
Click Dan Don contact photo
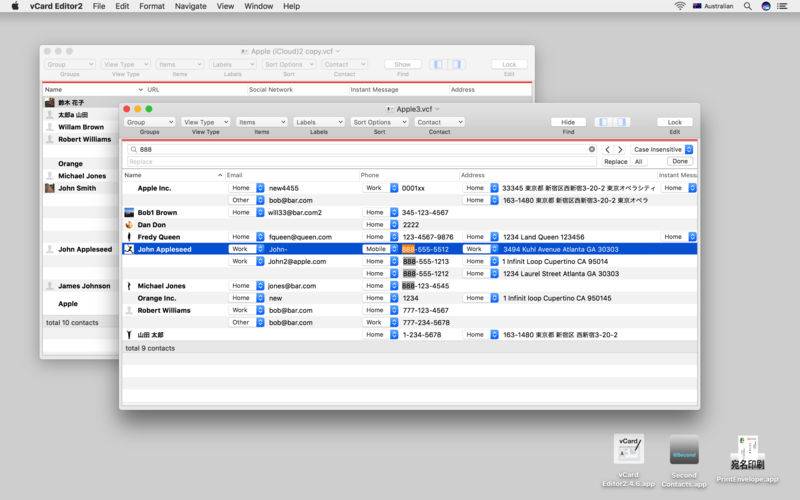point(129,224)
